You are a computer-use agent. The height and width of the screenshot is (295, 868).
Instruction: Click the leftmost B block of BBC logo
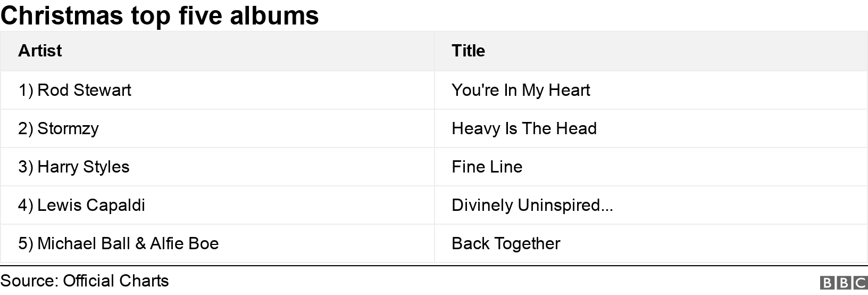click(x=826, y=282)
